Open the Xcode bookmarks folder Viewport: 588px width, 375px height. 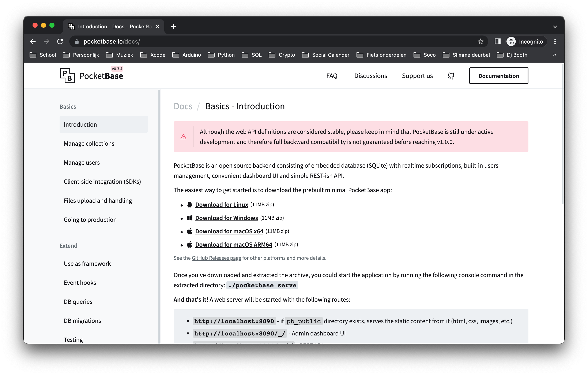[153, 55]
